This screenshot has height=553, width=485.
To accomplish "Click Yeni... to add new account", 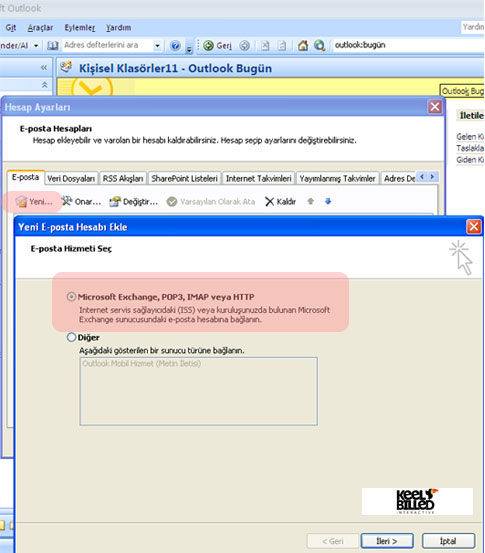I will tap(34, 202).
